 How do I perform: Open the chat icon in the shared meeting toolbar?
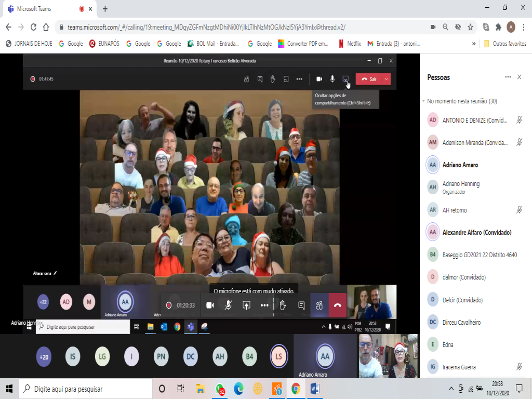pos(260,79)
